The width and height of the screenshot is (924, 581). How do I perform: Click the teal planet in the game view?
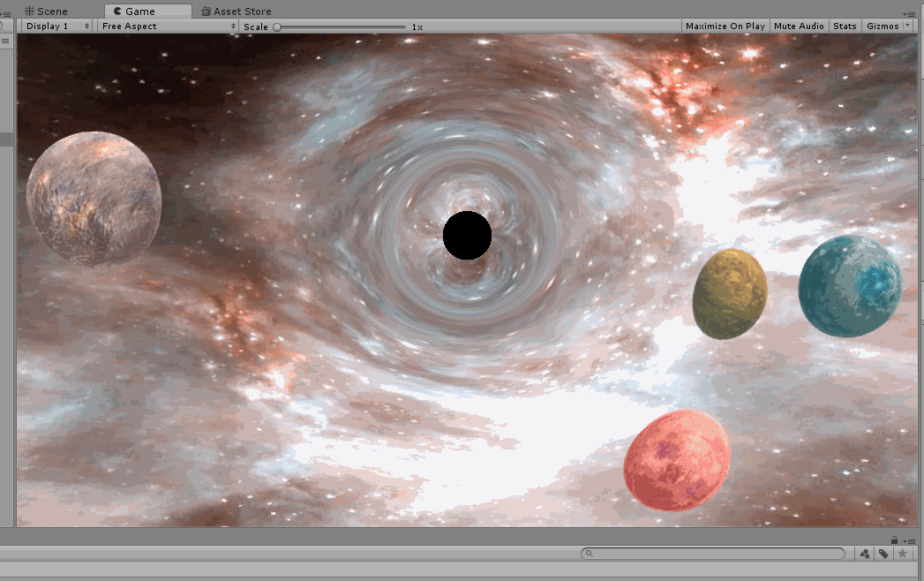point(850,286)
